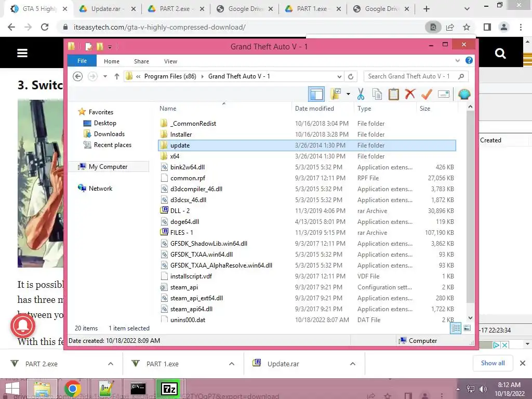Open Chrome from the Windows taskbar
This screenshot has height=399, width=532.
click(72, 389)
